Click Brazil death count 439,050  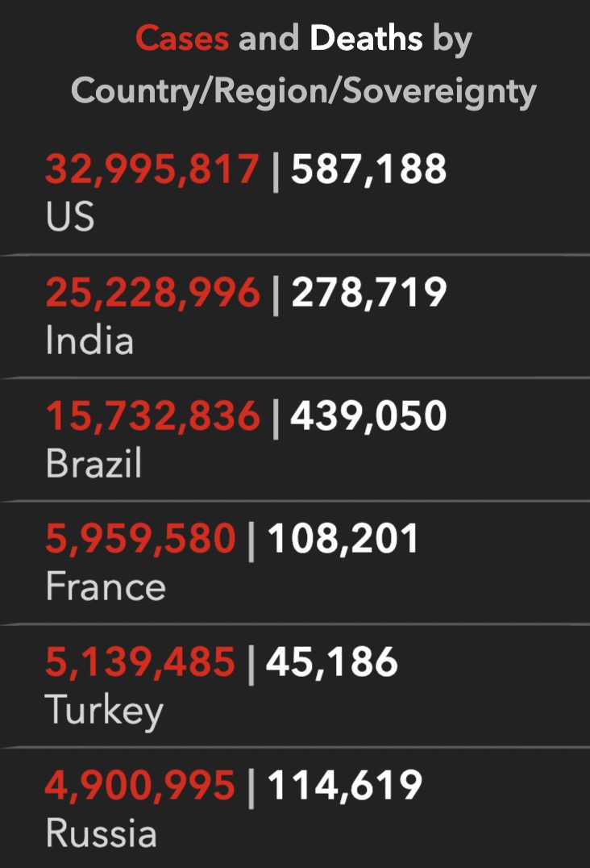point(368,416)
